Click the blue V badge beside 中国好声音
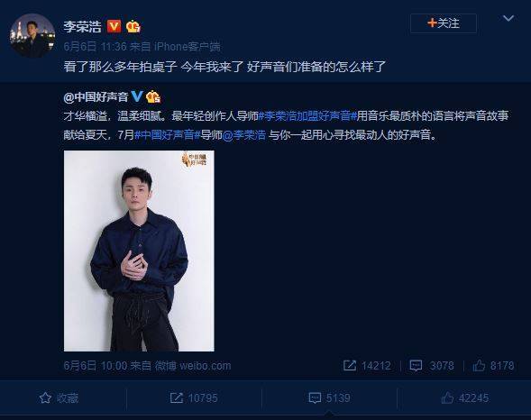531x420 pixels. (x=137, y=96)
